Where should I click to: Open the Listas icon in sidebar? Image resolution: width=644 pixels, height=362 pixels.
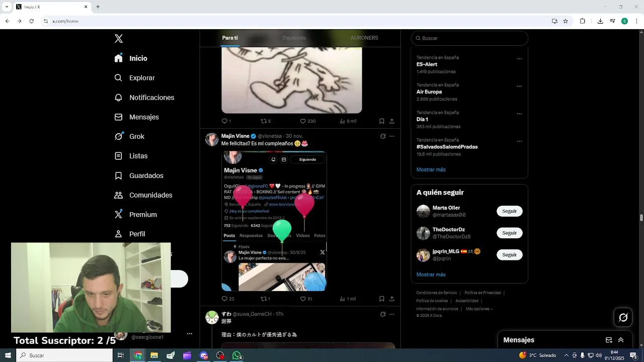[x=118, y=156]
